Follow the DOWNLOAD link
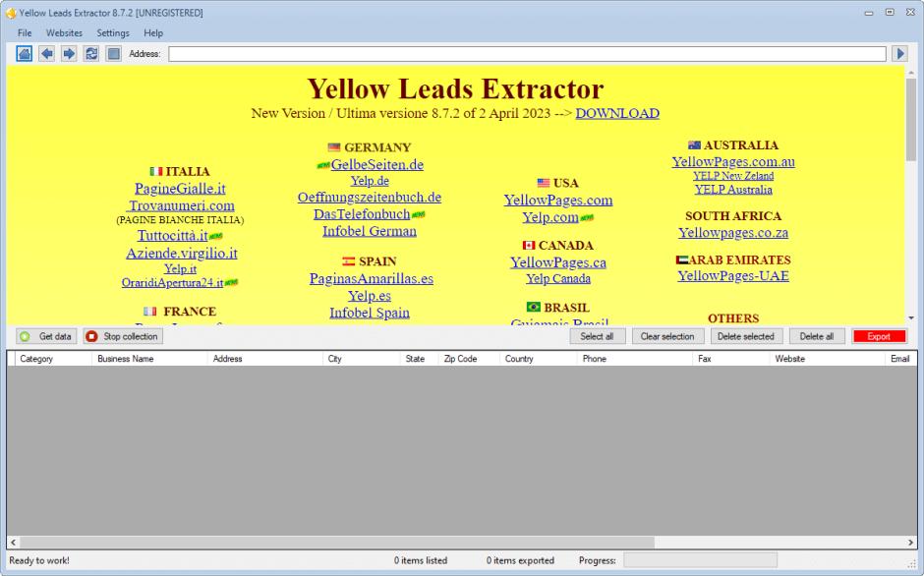924x576 pixels. click(x=617, y=113)
